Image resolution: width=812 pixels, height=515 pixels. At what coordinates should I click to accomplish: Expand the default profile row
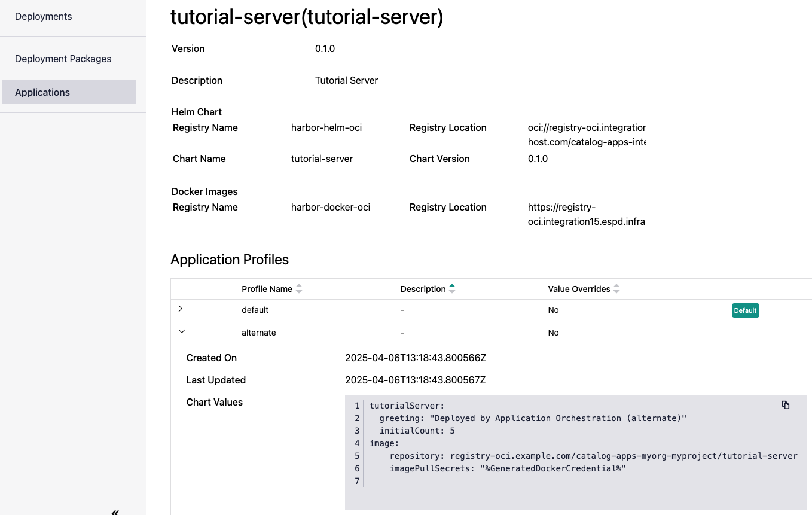[181, 309]
